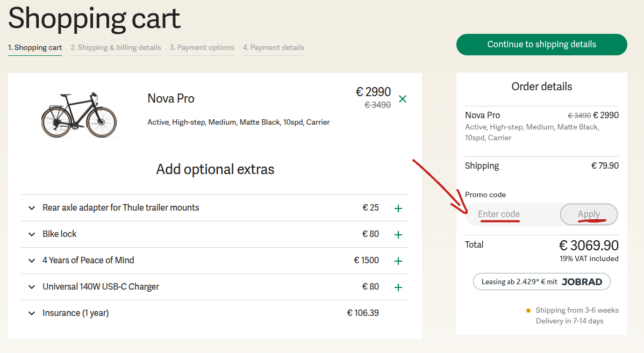Expand Insurance (1 year) details chevron

pyautogui.click(x=32, y=313)
